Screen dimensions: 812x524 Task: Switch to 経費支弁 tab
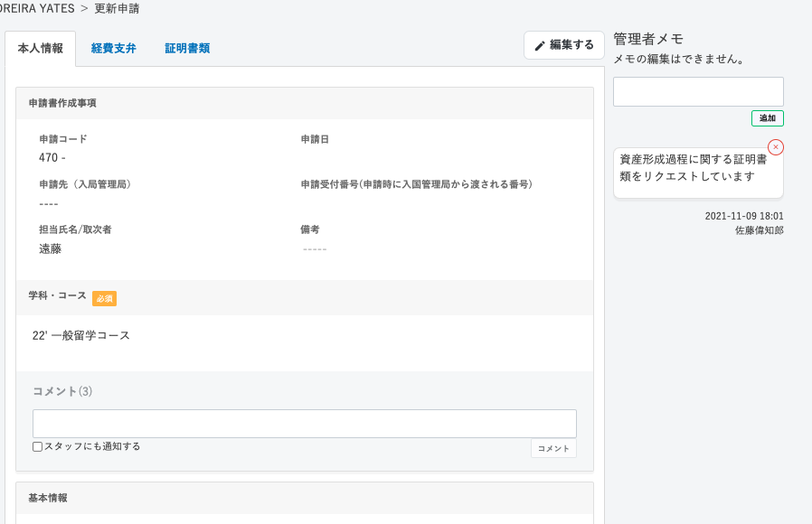pos(113,48)
